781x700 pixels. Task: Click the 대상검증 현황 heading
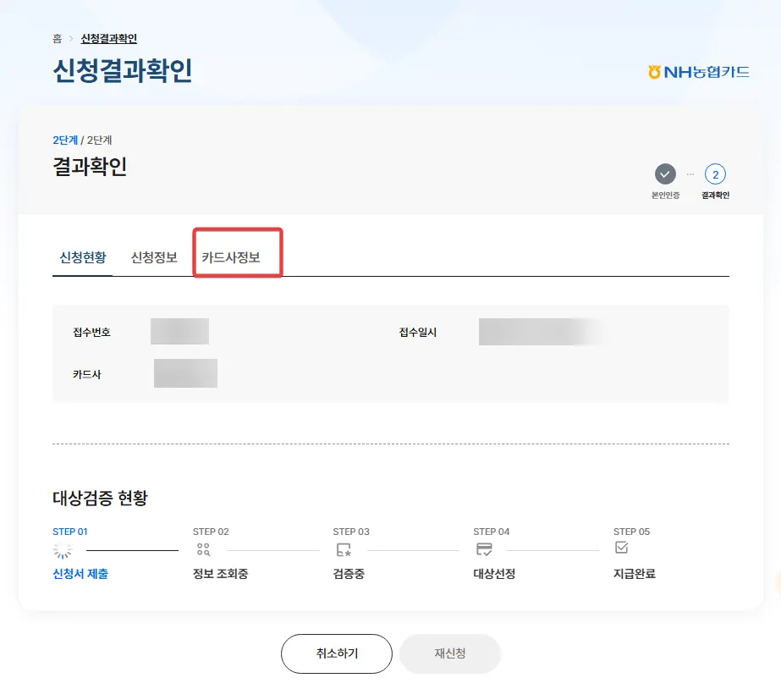pos(100,497)
